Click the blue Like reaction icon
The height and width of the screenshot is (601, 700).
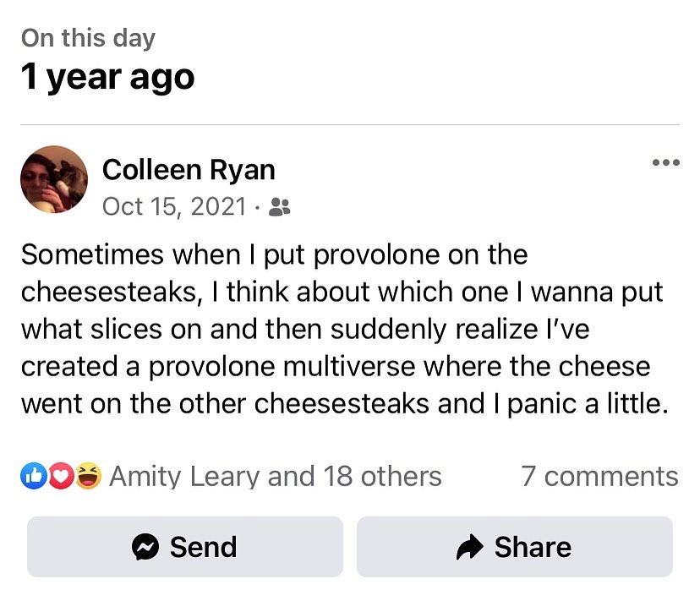35,477
